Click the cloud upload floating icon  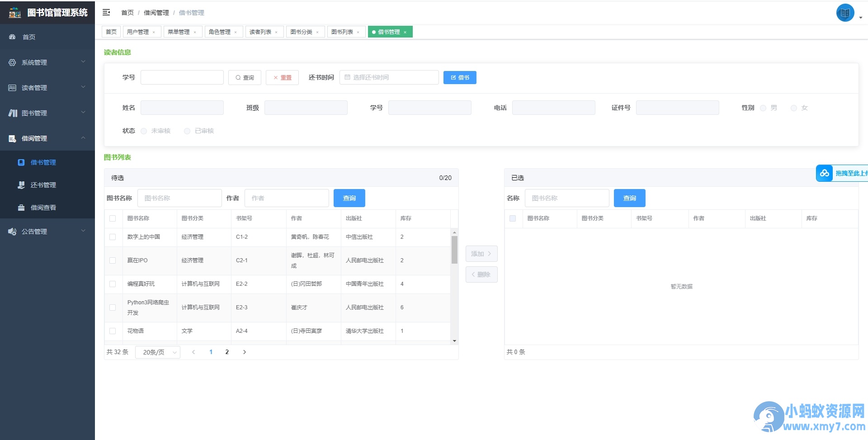tap(825, 173)
